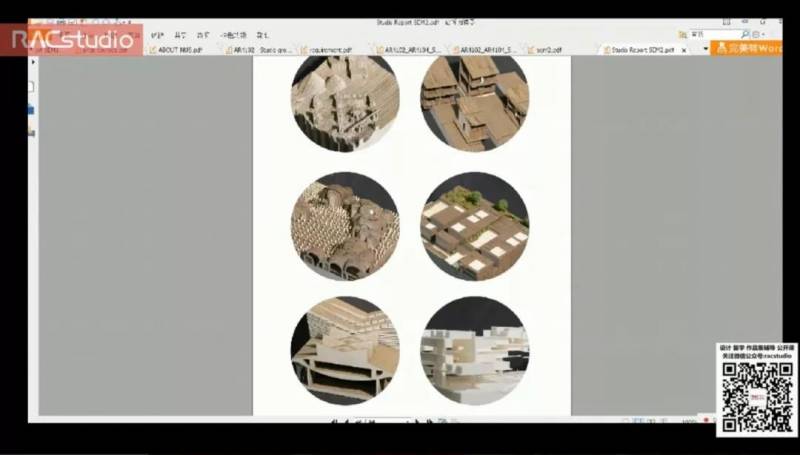Image resolution: width=800 pixels, height=455 pixels.
Task: Open the page thumbnails sidebar icon
Action: pos(32,88)
